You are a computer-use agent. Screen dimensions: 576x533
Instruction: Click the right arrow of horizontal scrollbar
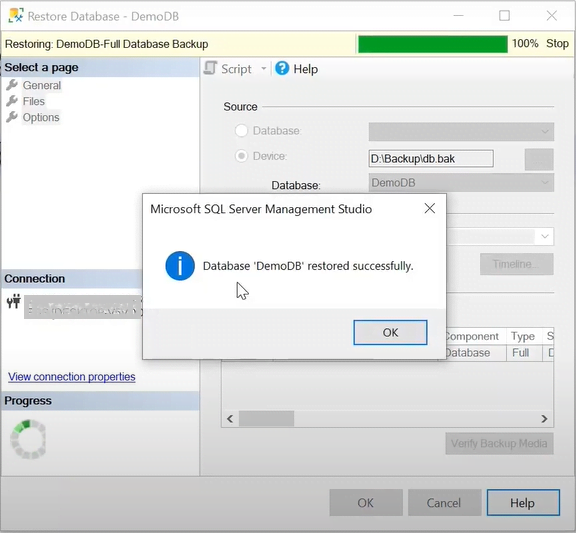[x=544, y=419]
